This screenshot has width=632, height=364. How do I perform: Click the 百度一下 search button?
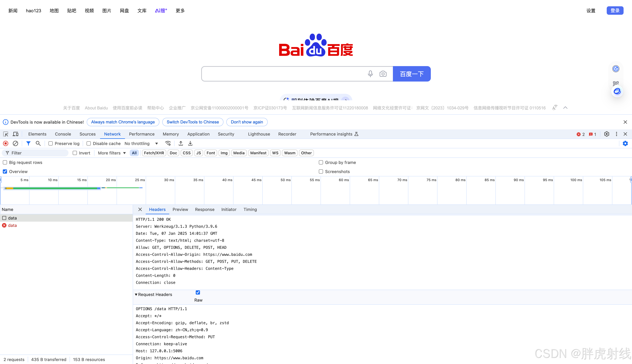412,74
